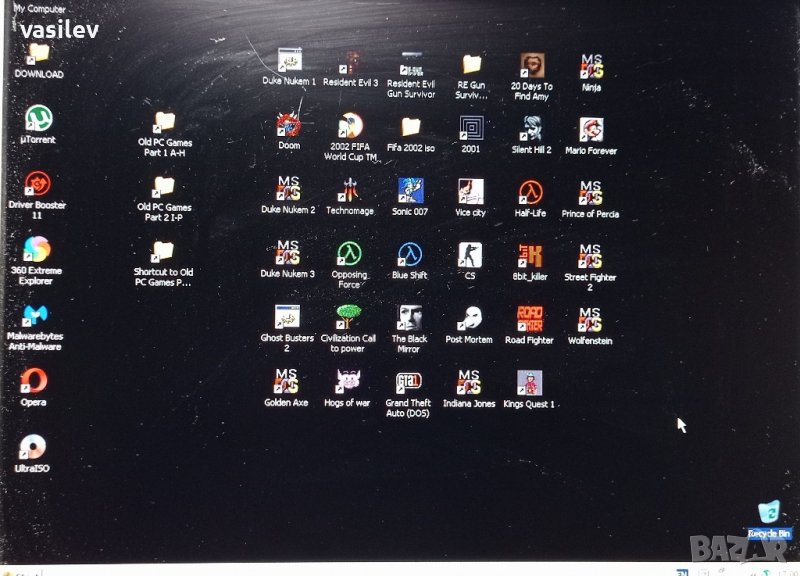Select the Malwarebytes Anti-Malware icon
The height and width of the screenshot is (576, 800).
[x=35, y=317]
